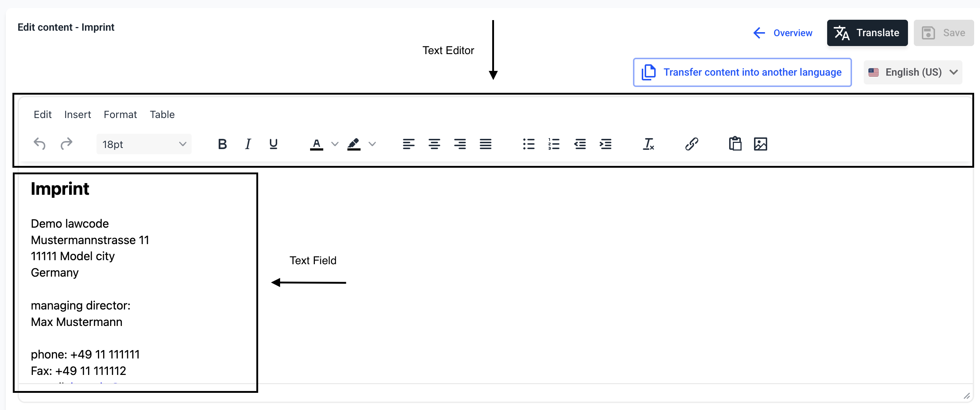The image size is (980, 410).
Task: Center align the text
Action: (434, 144)
